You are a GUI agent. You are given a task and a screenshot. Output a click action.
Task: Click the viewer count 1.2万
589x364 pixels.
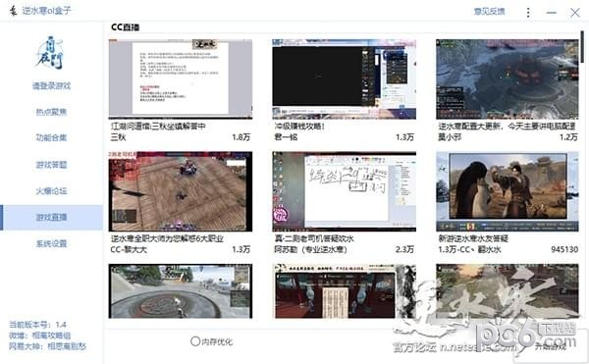click(x=568, y=137)
